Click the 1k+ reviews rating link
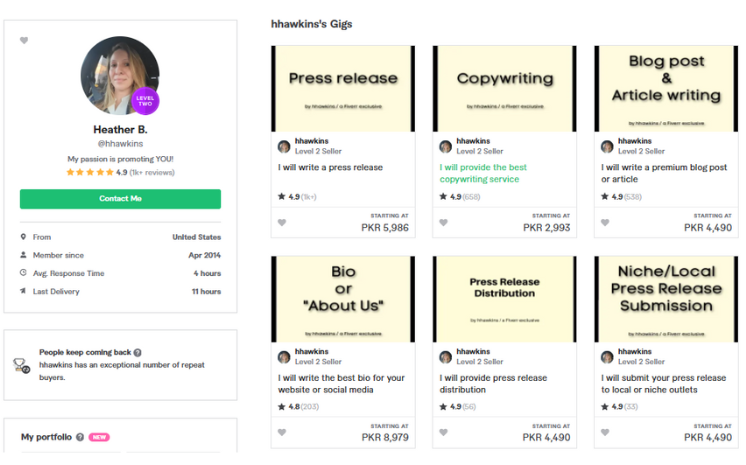746x465 pixels. coord(151,172)
